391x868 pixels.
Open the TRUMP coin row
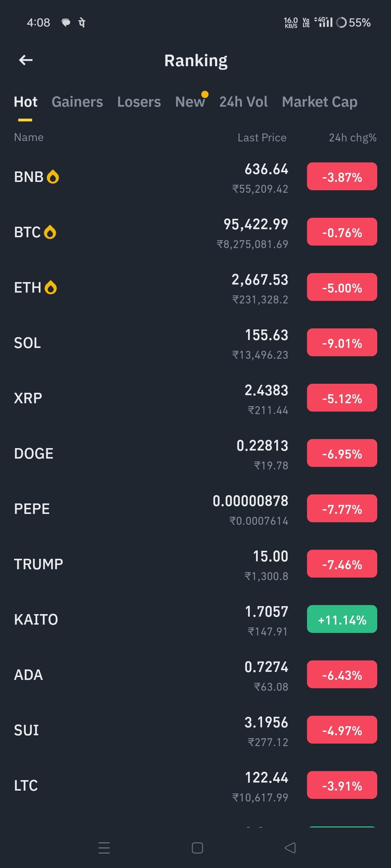(x=195, y=564)
